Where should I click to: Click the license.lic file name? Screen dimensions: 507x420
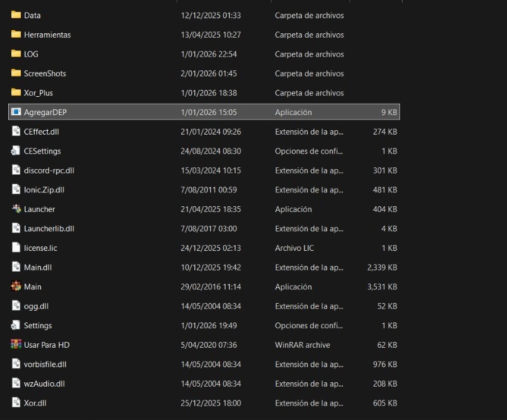coord(40,248)
